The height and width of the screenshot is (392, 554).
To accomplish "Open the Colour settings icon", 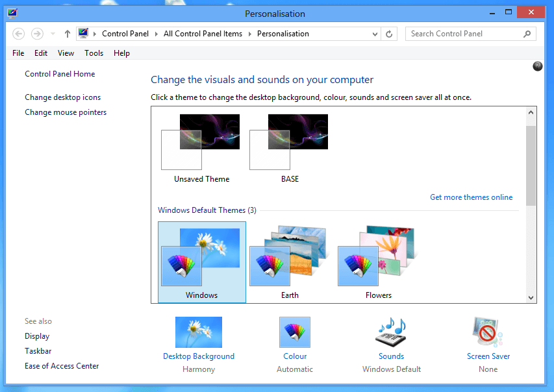I will point(295,332).
